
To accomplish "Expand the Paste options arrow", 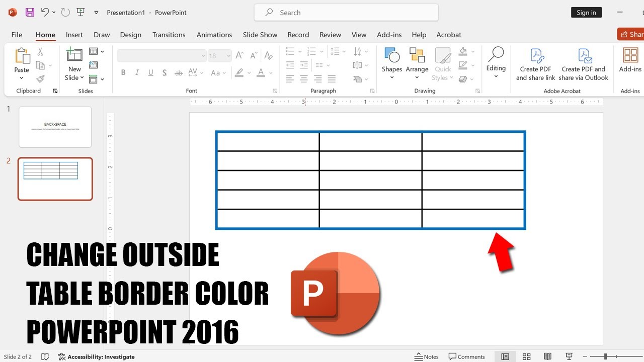I will click(x=22, y=78).
